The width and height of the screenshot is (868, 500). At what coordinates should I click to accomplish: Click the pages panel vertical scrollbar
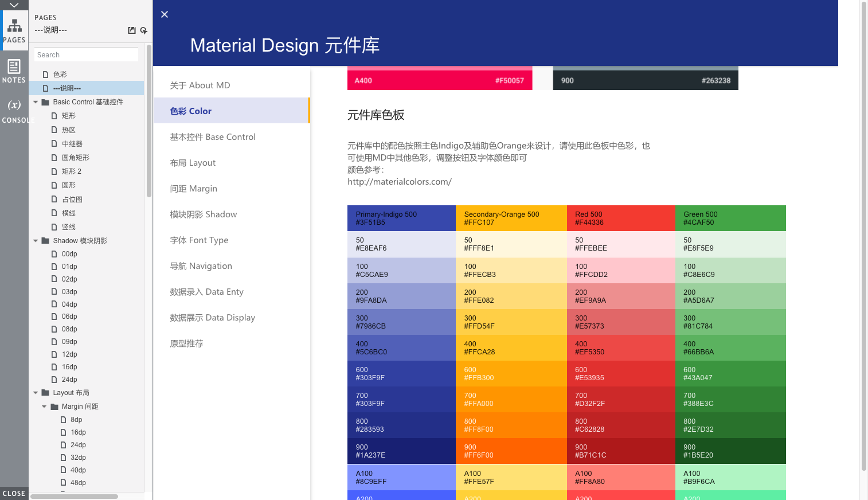[x=149, y=120]
